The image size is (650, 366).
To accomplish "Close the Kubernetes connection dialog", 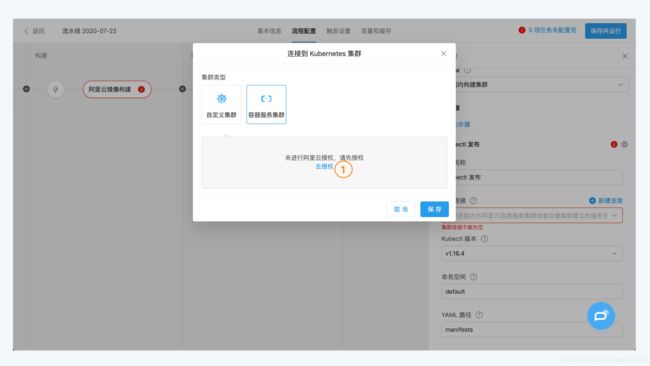I will 444,53.
